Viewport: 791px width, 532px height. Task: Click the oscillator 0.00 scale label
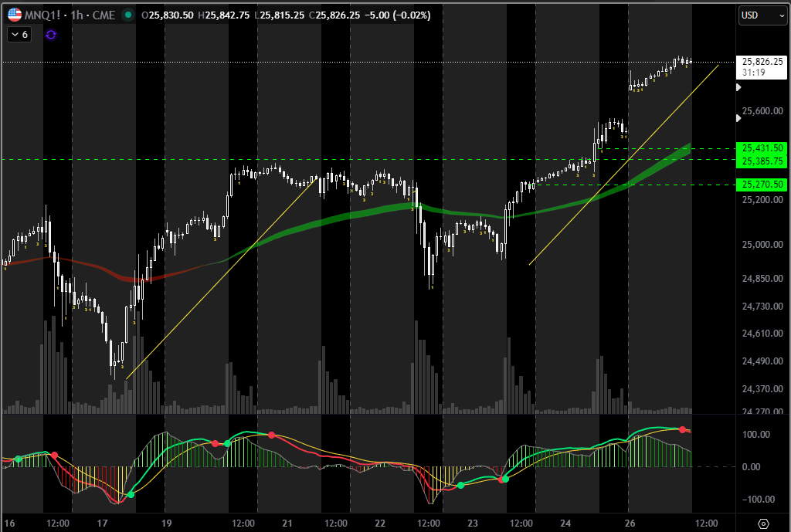coord(751,467)
